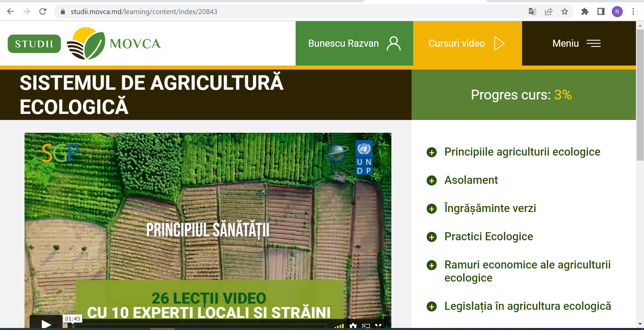This screenshot has width=644, height=330.
Task: Click the STUDII button
Action: (x=34, y=43)
